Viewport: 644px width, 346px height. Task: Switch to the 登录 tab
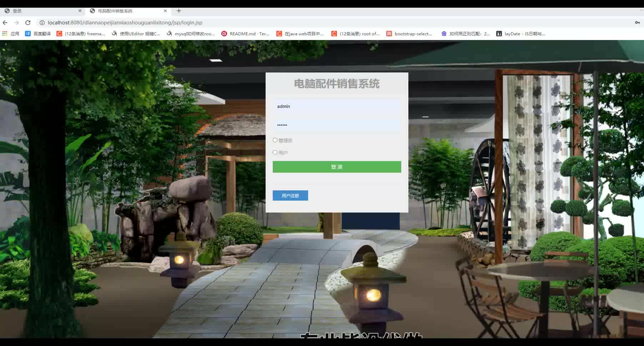coord(42,11)
